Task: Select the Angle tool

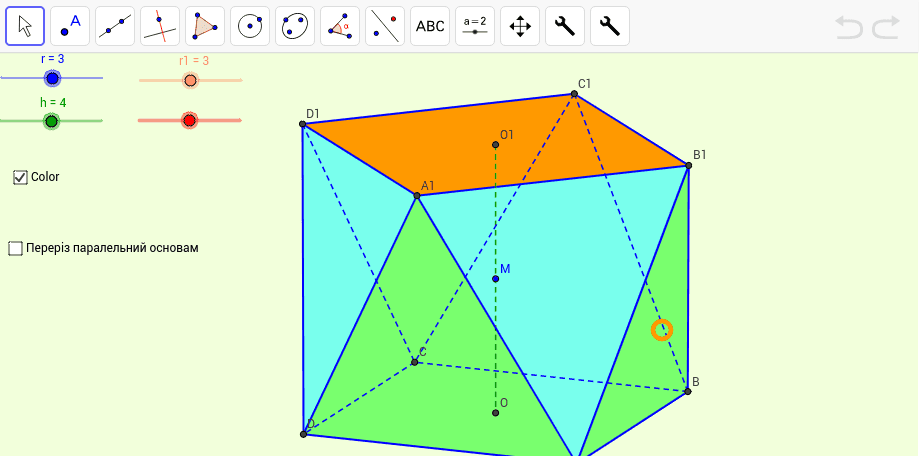Action: [x=340, y=26]
